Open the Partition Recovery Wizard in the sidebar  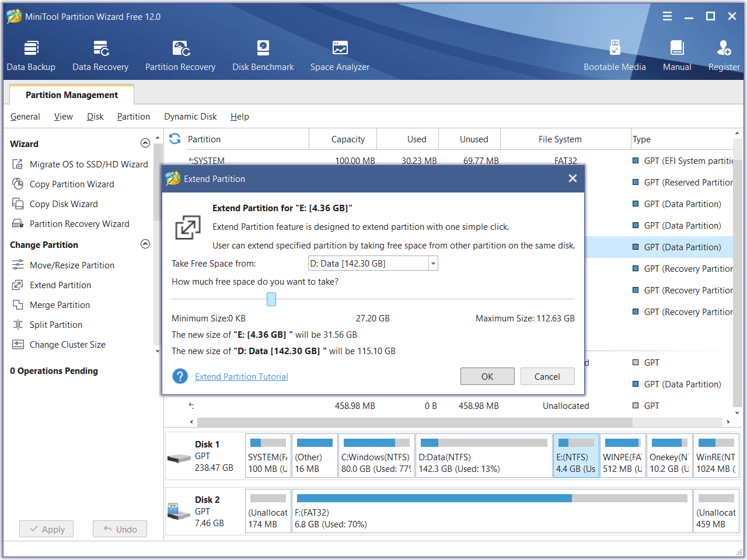[71, 224]
